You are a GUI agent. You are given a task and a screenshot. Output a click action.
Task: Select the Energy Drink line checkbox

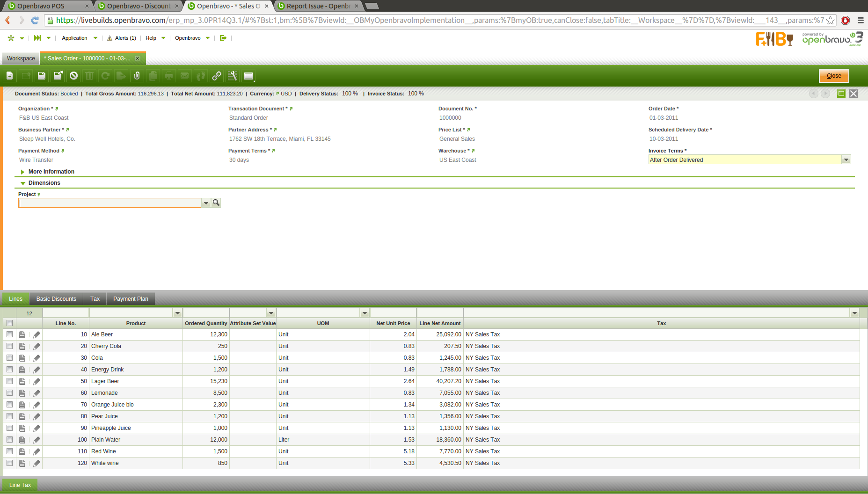9,370
